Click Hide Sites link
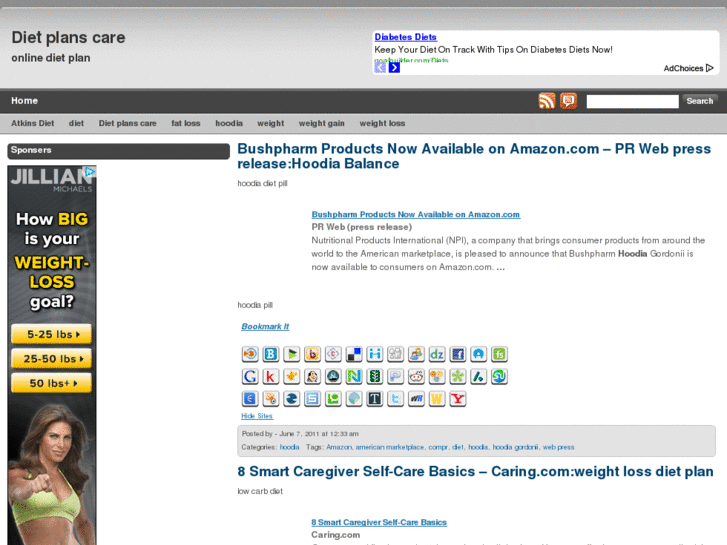Screen dimensions: 727x545 pyautogui.click(x=257, y=416)
